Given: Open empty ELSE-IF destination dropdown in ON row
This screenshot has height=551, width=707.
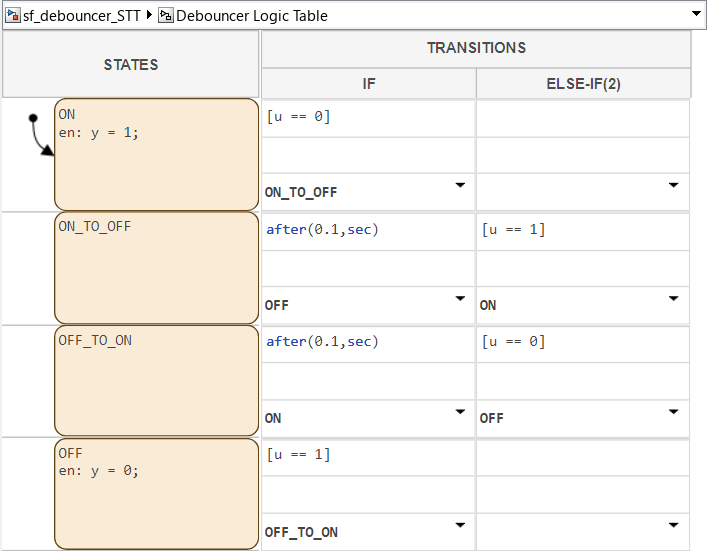Looking at the screenshot, I should [x=674, y=186].
